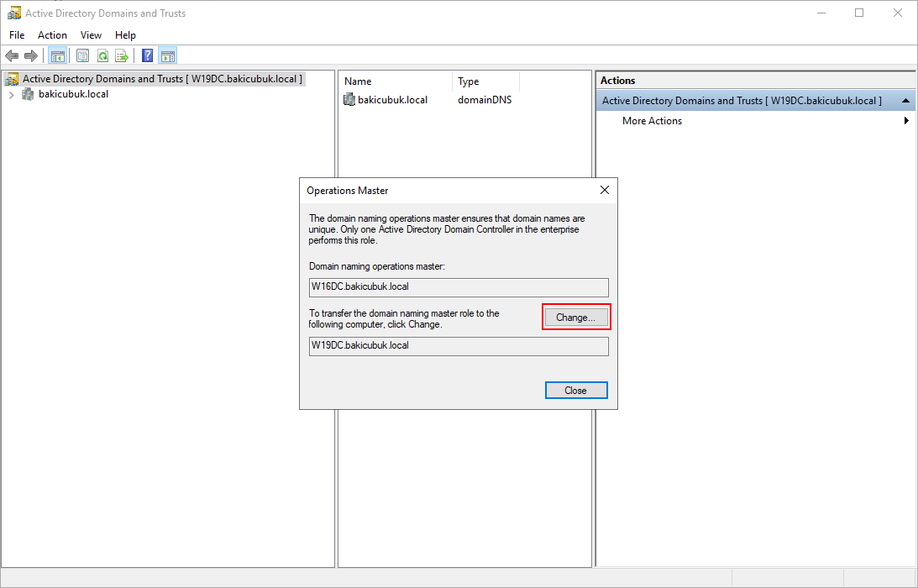Click More Actions in Actions pane
This screenshot has height=588, width=918.
pyautogui.click(x=652, y=121)
